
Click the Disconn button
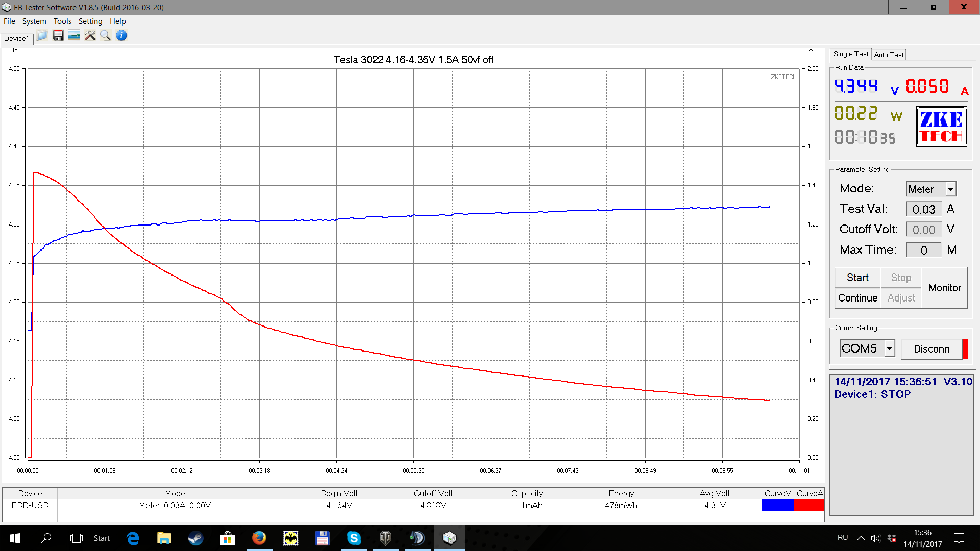coord(932,349)
